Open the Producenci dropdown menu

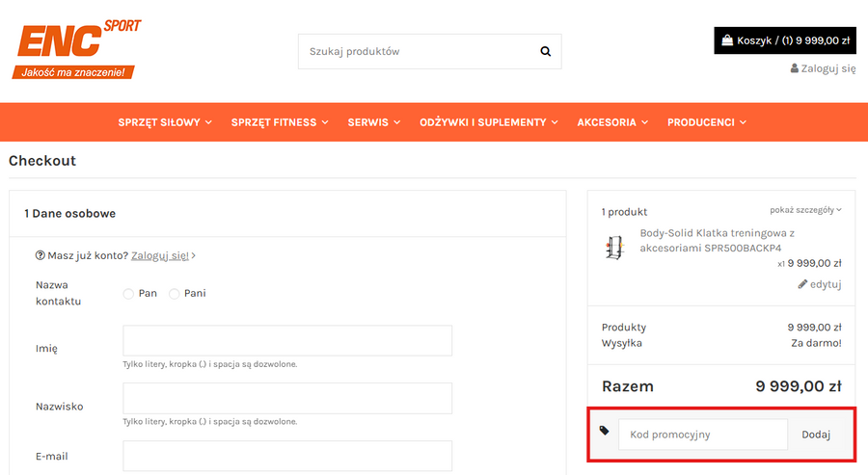[x=707, y=122]
